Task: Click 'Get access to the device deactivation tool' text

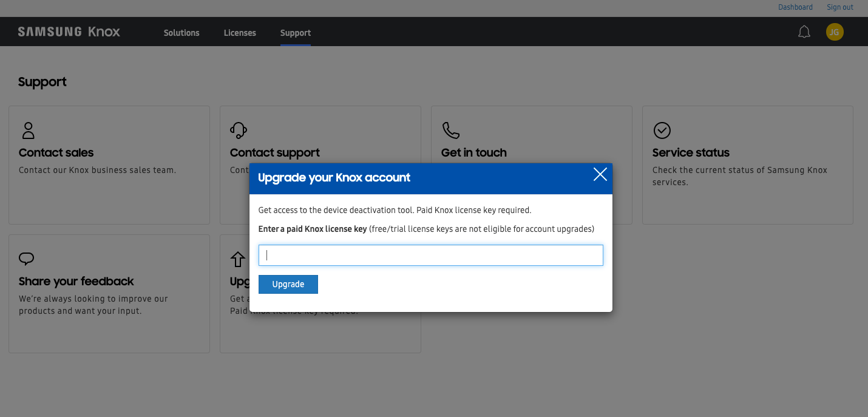Action: pos(336,210)
